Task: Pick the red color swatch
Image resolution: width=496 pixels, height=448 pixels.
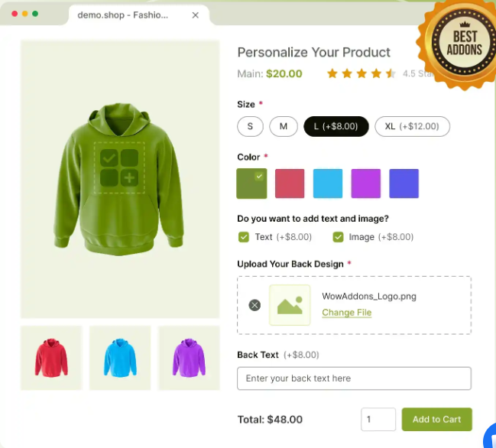Action: pos(290,183)
